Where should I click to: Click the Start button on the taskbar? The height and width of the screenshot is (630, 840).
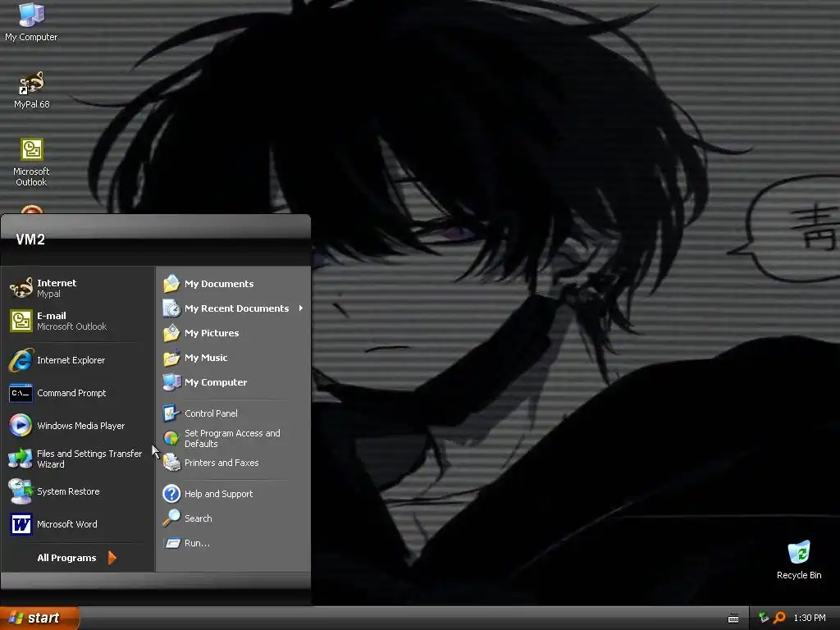tap(39, 618)
